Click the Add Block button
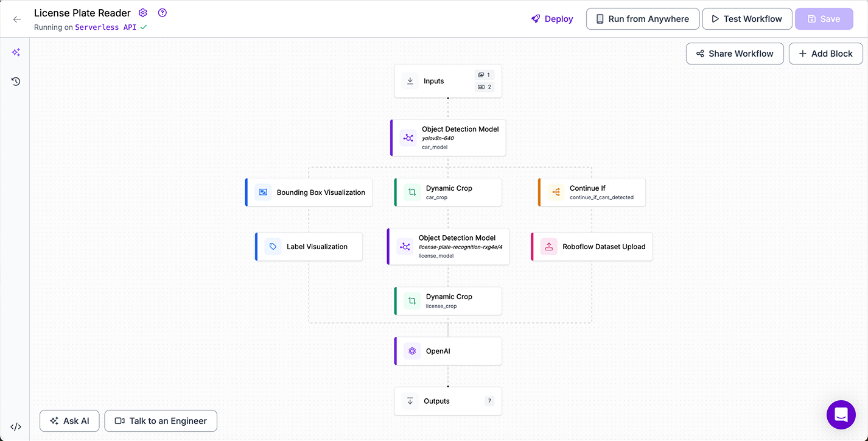 tap(825, 54)
